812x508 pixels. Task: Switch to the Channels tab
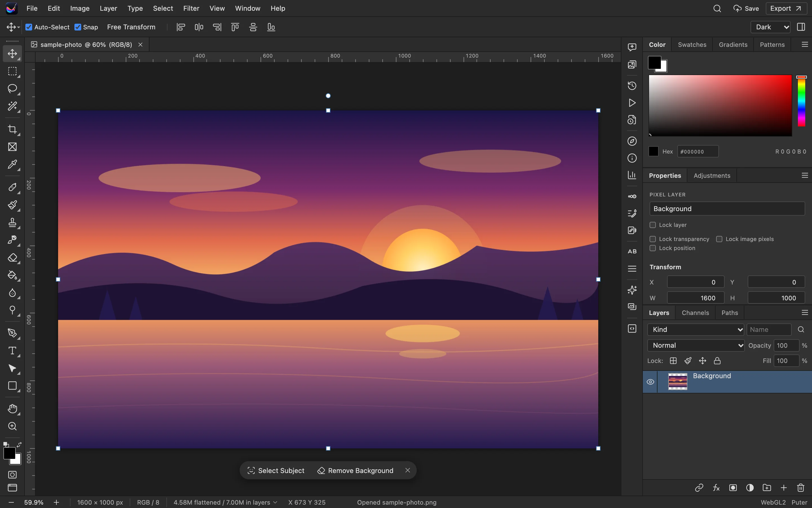[695, 313]
